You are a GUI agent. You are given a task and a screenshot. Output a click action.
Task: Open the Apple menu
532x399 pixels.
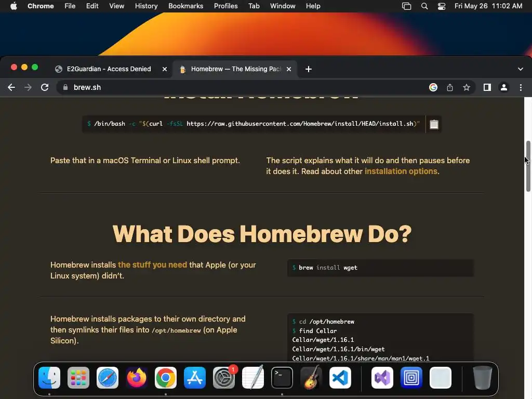point(14,6)
